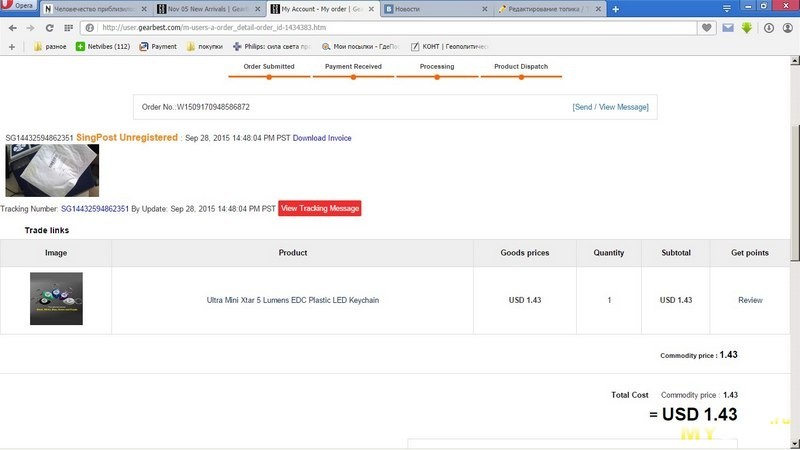
Task: Click the Goods prices column header
Action: 524,253
